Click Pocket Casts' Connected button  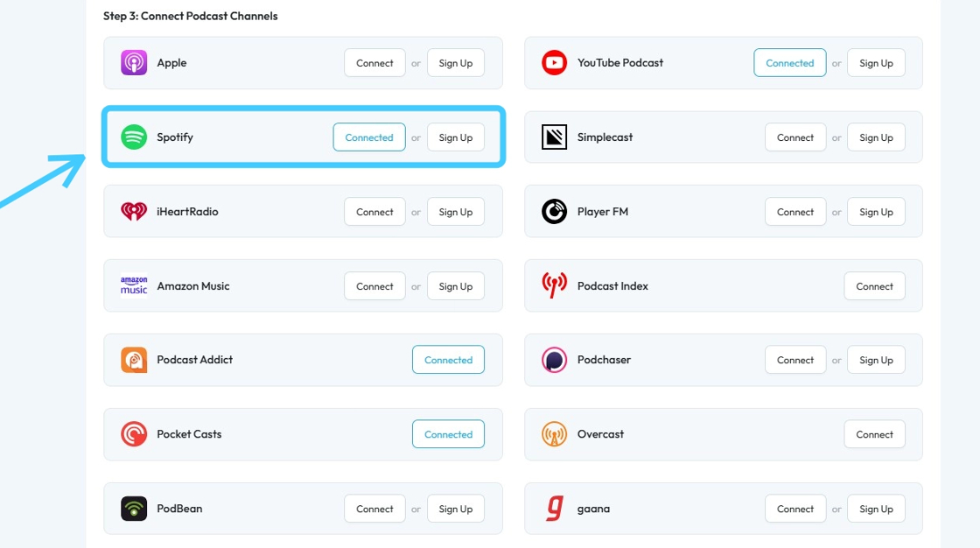(x=448, y=434)
